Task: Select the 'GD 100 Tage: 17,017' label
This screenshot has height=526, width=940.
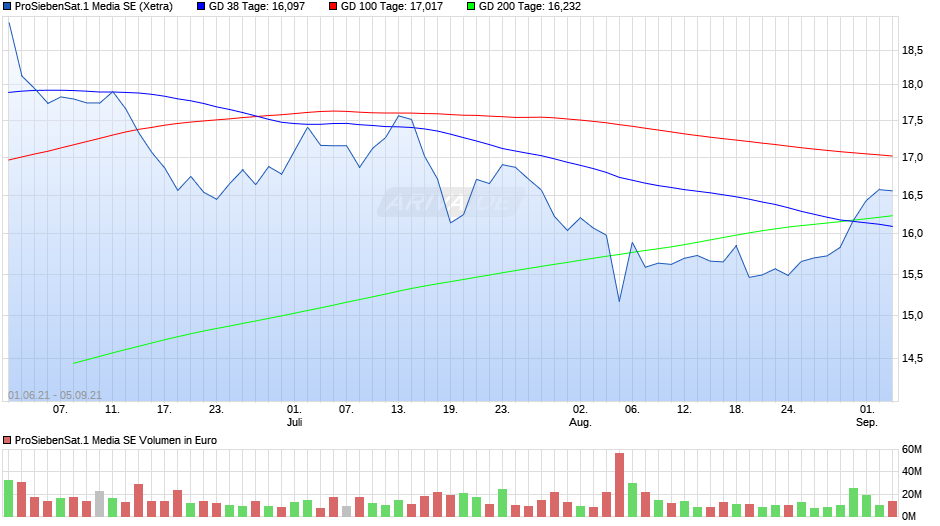Action: click(x=392, y=7)
